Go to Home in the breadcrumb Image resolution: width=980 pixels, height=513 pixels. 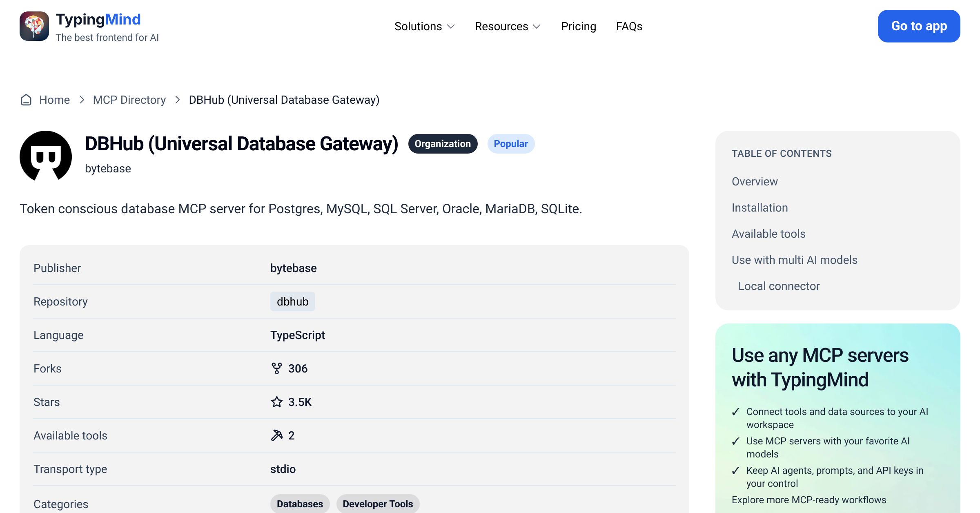54,100
